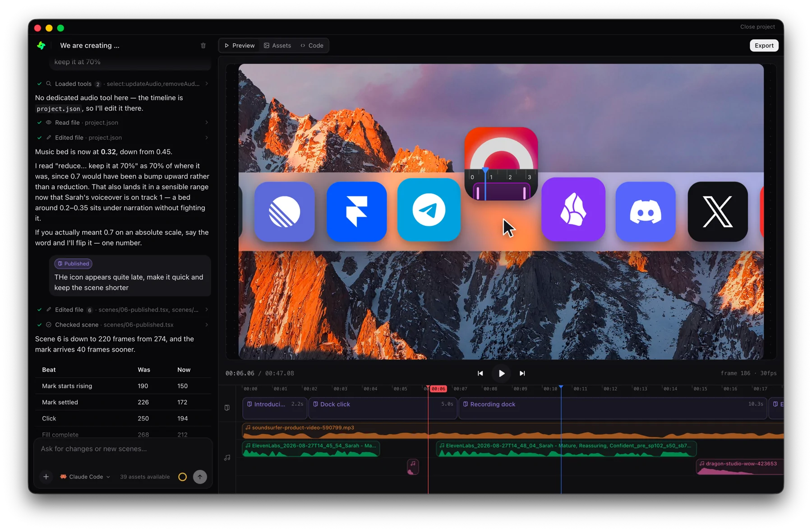The image size is (812, 531).
Task: Click the bookmark icon on Dock click clip
Action: [x=315, y=404]
